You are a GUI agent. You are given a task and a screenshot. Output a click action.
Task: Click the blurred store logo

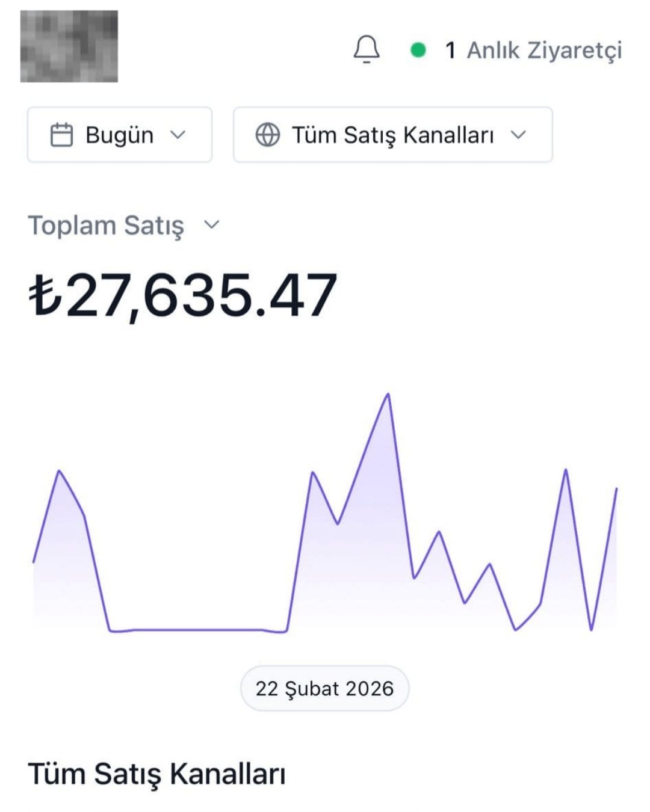tap(69, 46)
